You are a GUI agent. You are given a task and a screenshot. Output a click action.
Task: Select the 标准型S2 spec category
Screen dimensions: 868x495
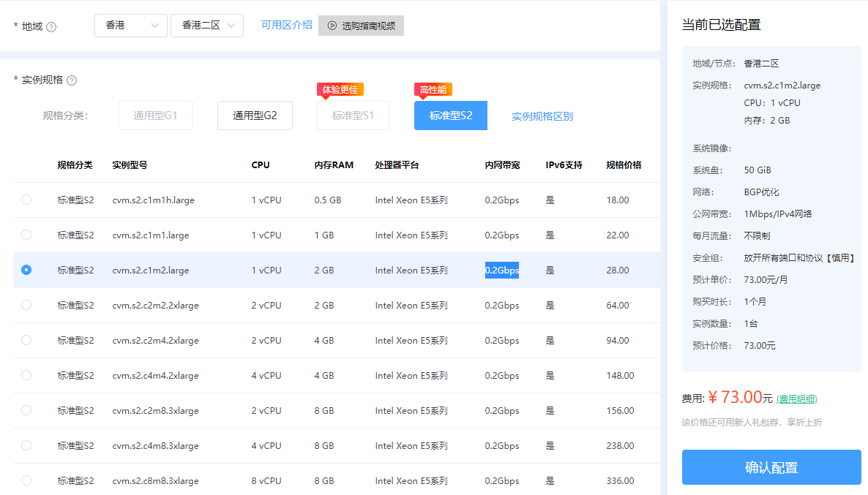(x=451, y=116)
